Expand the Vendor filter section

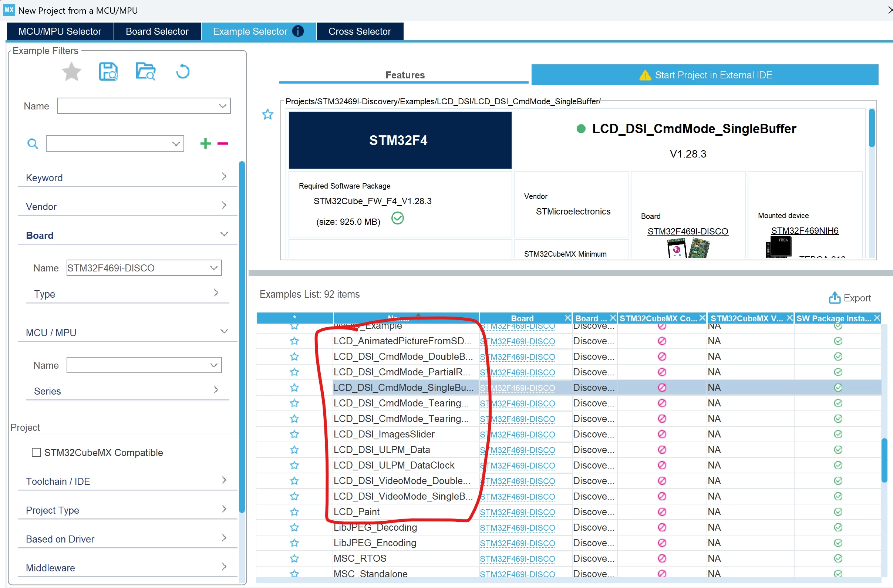click(128, 206)
